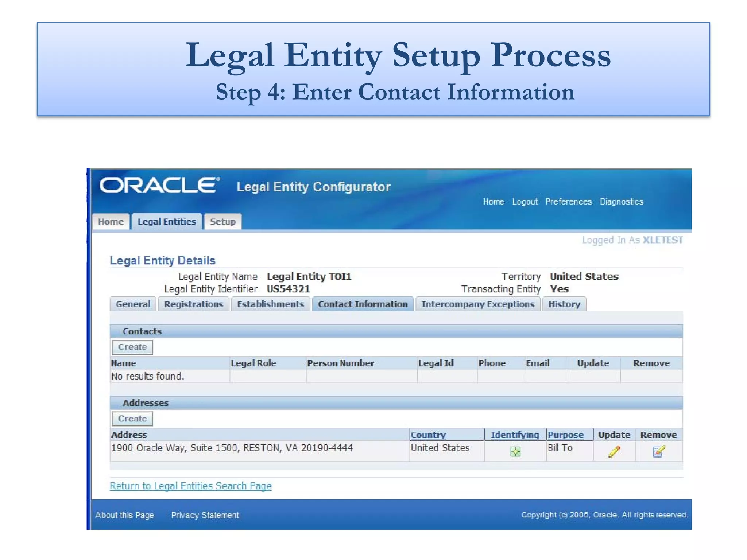Switch to the Establishments sub-tab
This screenshot has width=747, height=560.
point(271,304)
